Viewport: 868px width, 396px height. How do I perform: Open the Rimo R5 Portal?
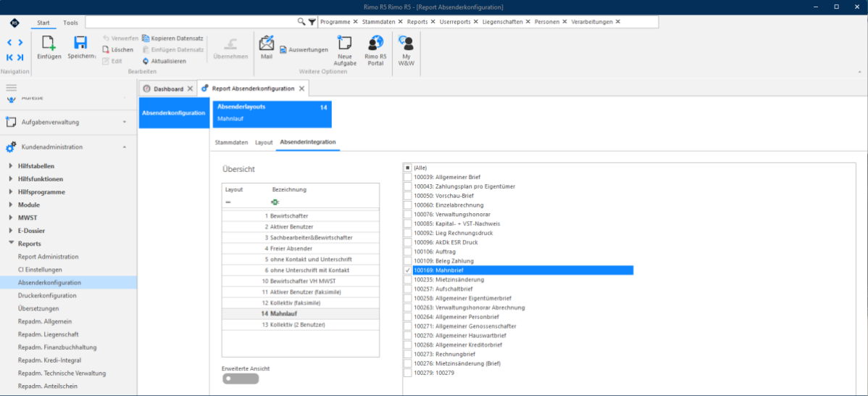pyautogui.click(x=375, y=44)
